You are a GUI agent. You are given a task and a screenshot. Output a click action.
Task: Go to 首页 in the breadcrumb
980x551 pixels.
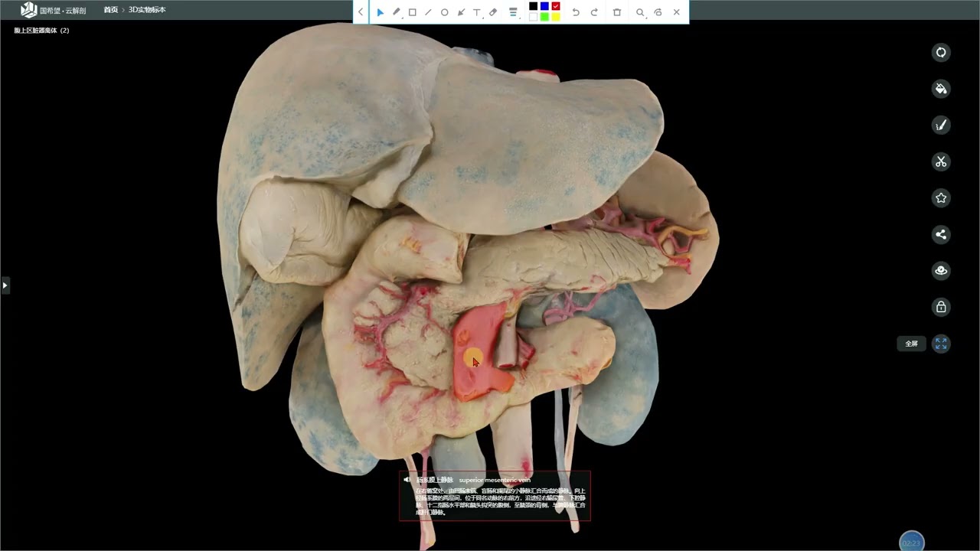coord(111,10)
